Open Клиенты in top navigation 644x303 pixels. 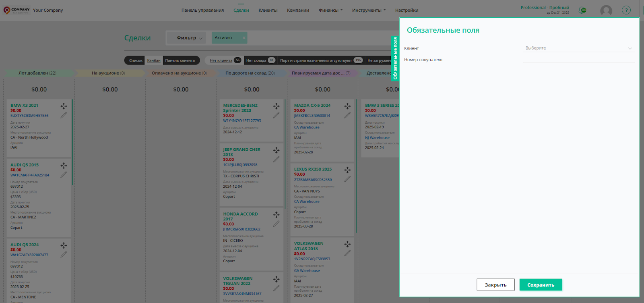[x=268, y=10]
